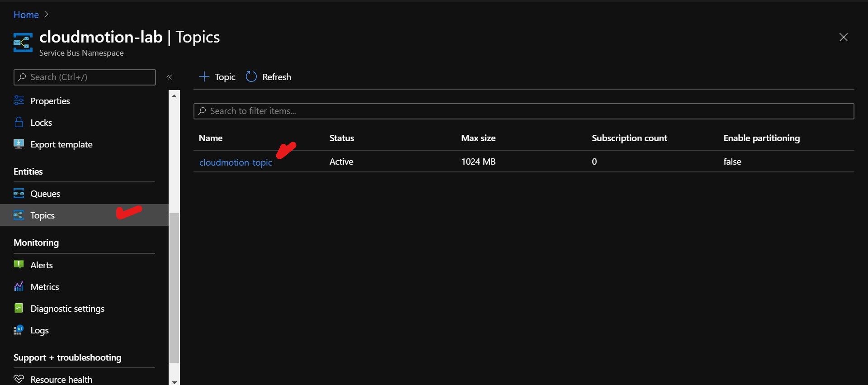Click the plus icon to add Topic

[204, 76]
